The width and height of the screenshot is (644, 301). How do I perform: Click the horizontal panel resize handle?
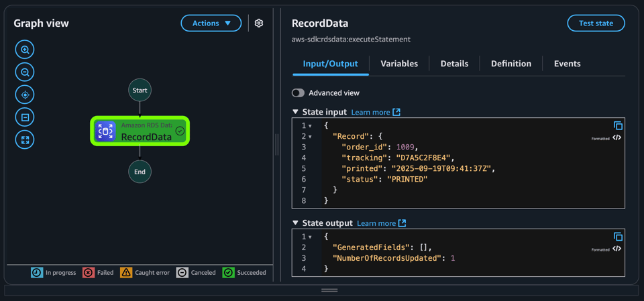pos(329,290)
